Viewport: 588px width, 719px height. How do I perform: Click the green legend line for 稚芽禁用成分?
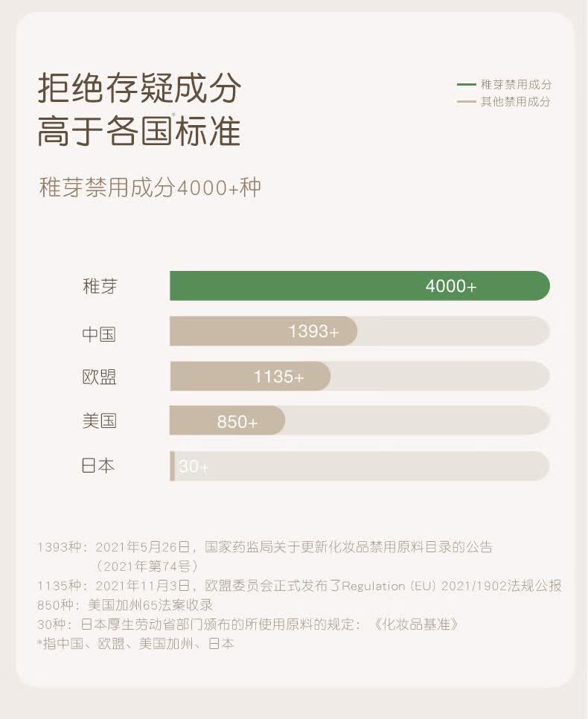467,85
